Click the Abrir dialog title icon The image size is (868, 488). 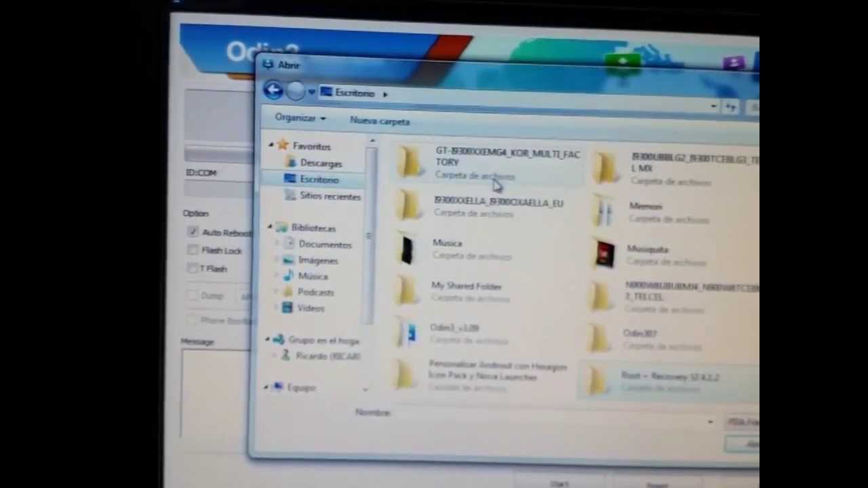pos(268,64)
